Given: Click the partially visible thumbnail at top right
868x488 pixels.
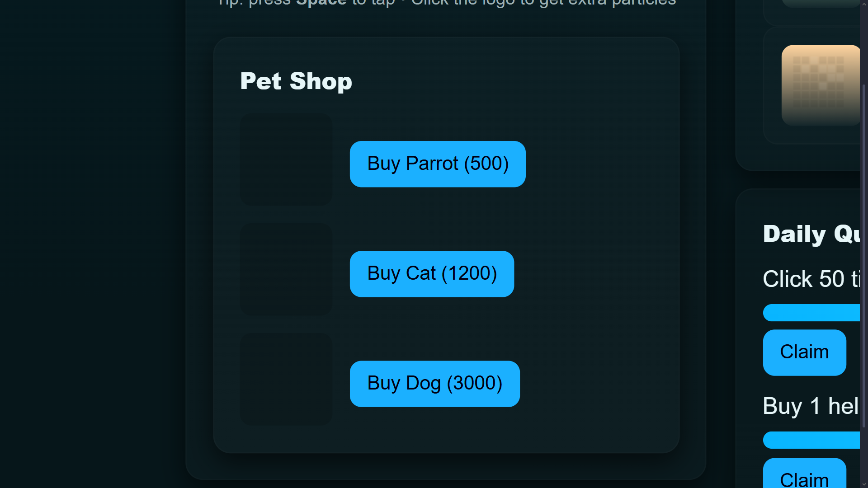Looking at the screenshot, I should [x=821, y=4].
